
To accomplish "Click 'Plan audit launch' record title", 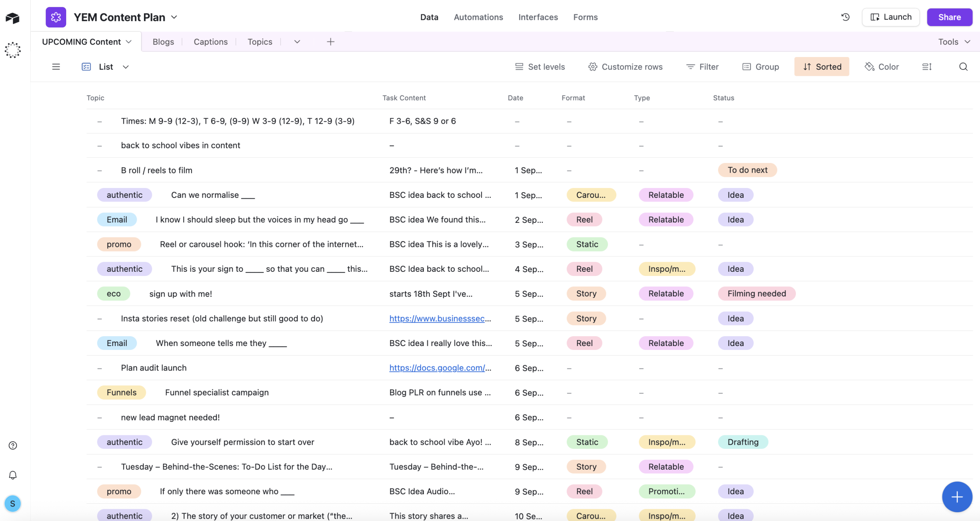I will click(x=154, y=368).
